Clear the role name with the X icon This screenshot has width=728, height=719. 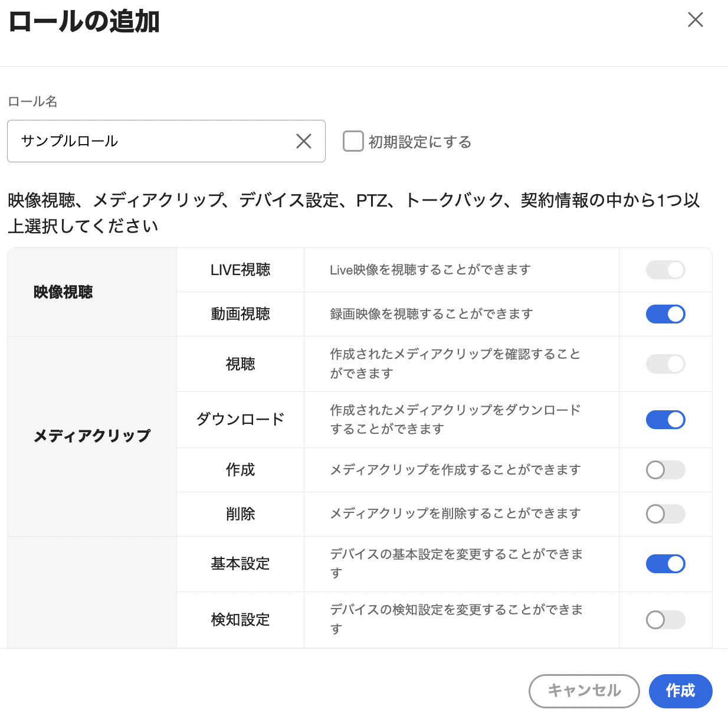[x=304, y=141]
